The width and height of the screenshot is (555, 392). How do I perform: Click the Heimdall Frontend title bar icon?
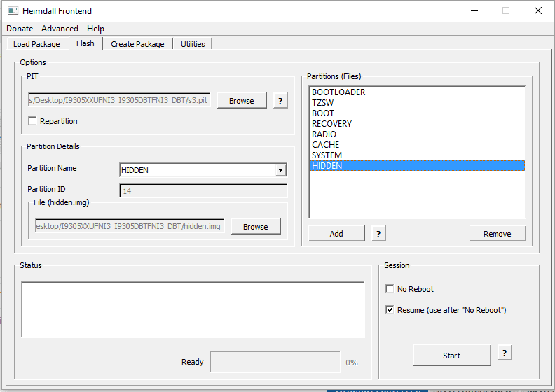tap(13, 10)
